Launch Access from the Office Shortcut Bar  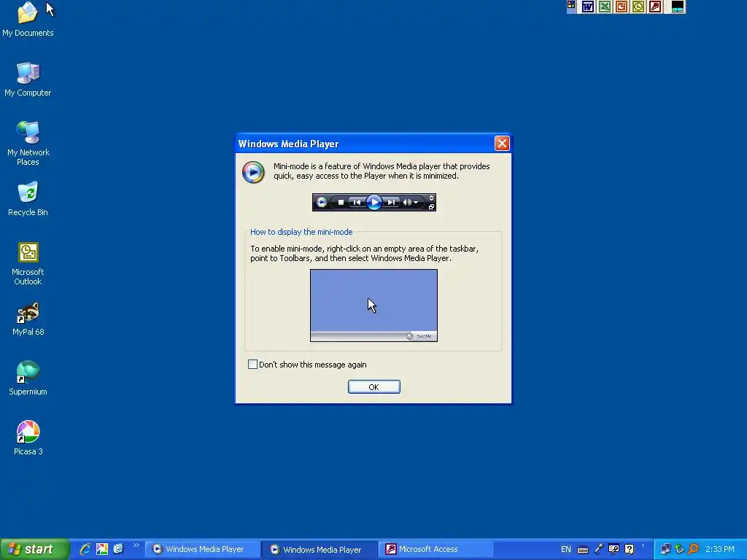tap(656, 7)
